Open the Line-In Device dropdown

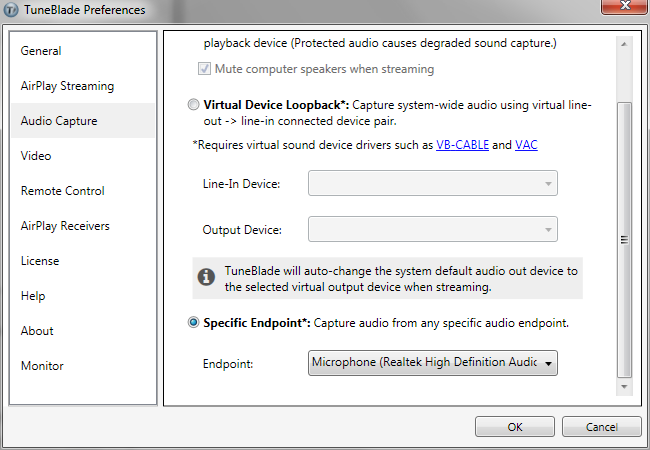click(433, 183)
